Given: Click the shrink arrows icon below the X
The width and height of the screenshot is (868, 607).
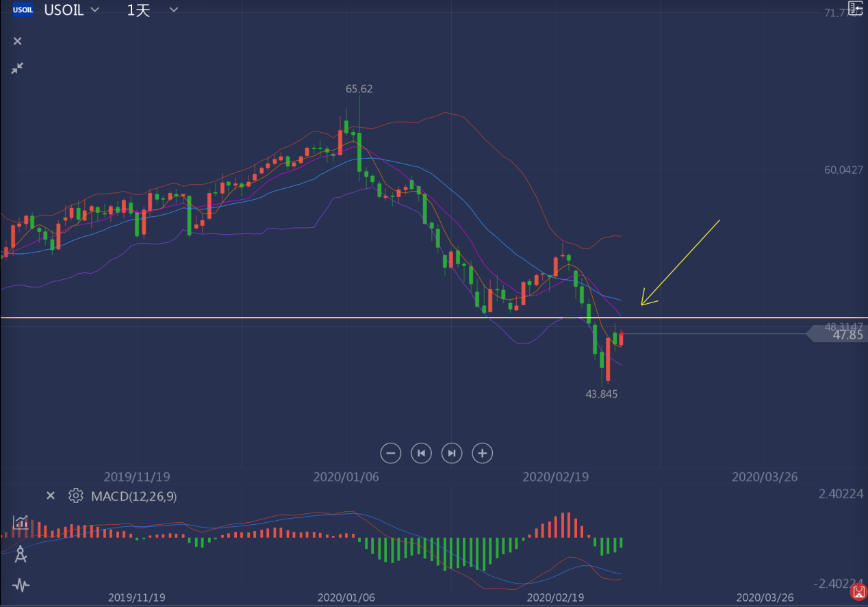Looking at the screenshot, I should [x=17, y=68].
